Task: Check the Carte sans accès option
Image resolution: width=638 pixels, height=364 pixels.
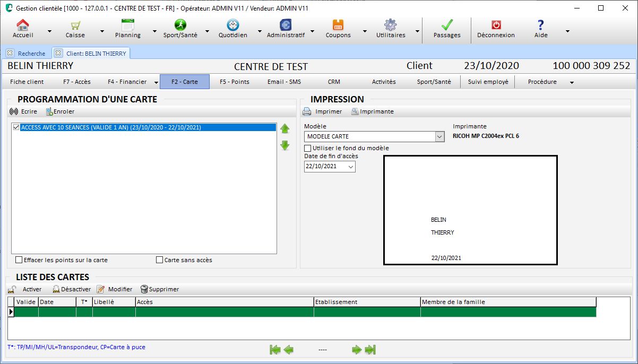Action: pos(160,260)
